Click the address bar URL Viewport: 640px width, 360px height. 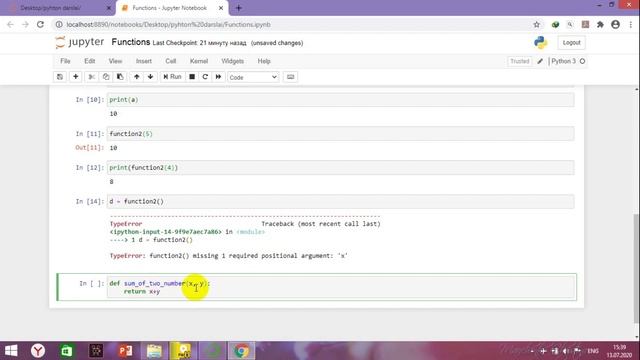pos(168,24)
